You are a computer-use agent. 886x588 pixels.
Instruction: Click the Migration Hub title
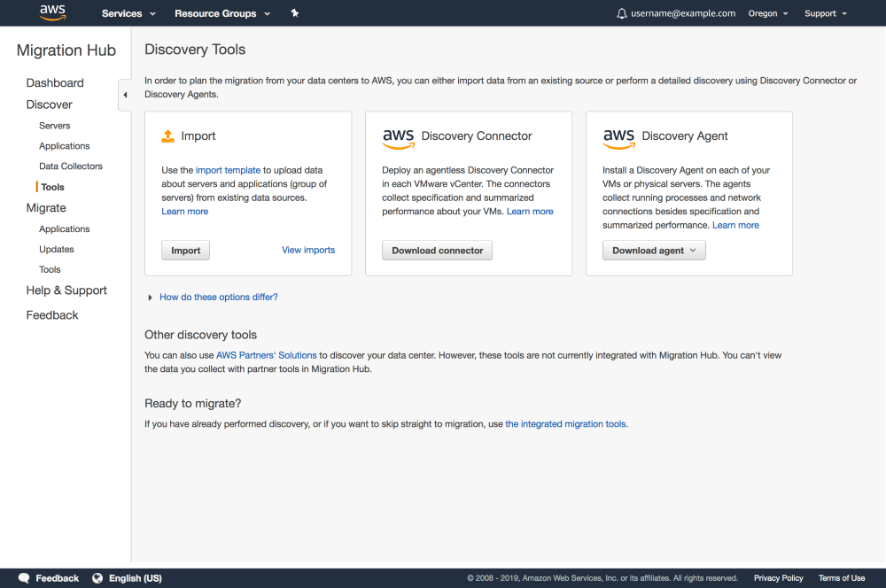(x=66, y=50)
